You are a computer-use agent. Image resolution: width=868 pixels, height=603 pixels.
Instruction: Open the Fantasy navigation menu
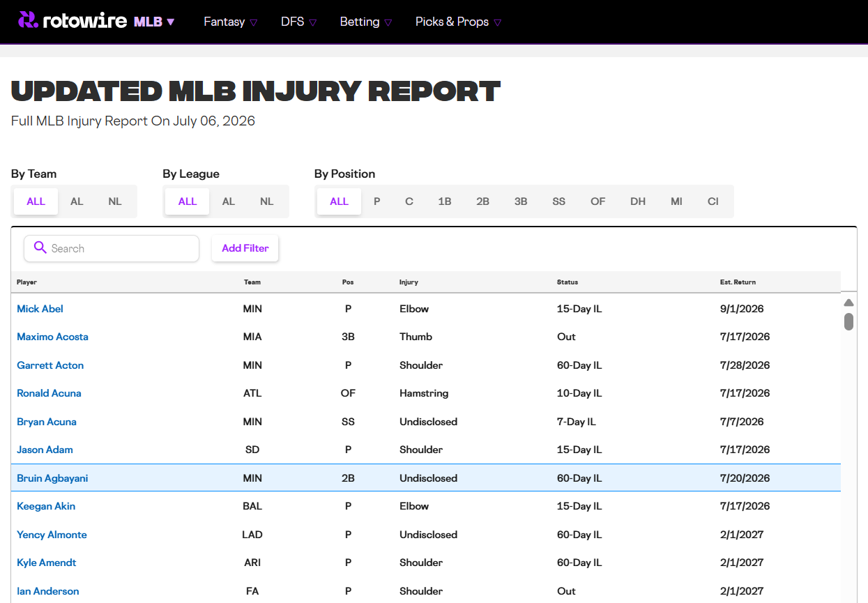pos(231,22)
